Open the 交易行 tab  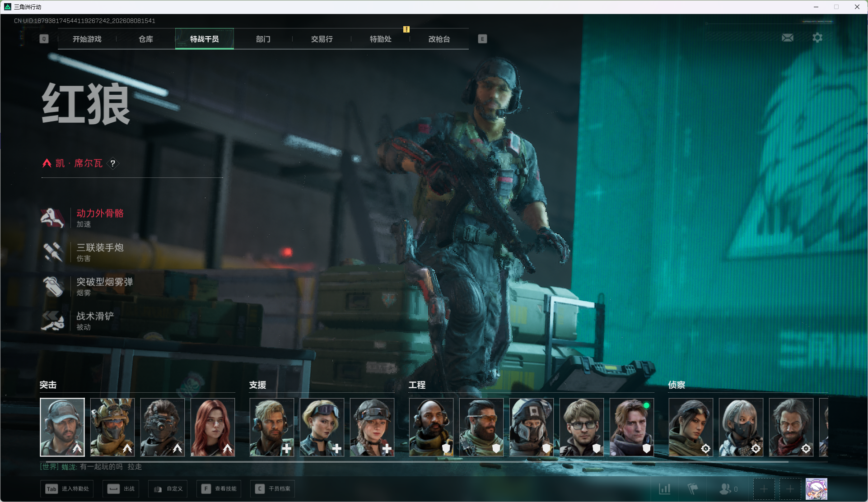pos(322,39)
